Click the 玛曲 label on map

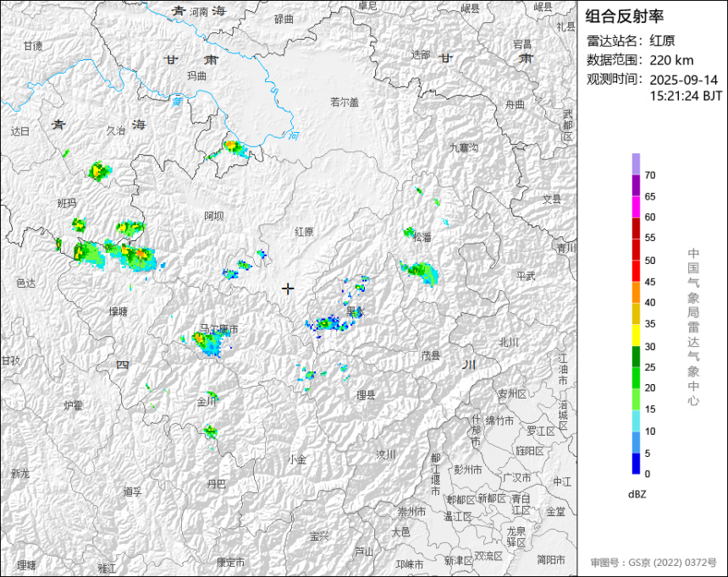(x=196, y=75)
